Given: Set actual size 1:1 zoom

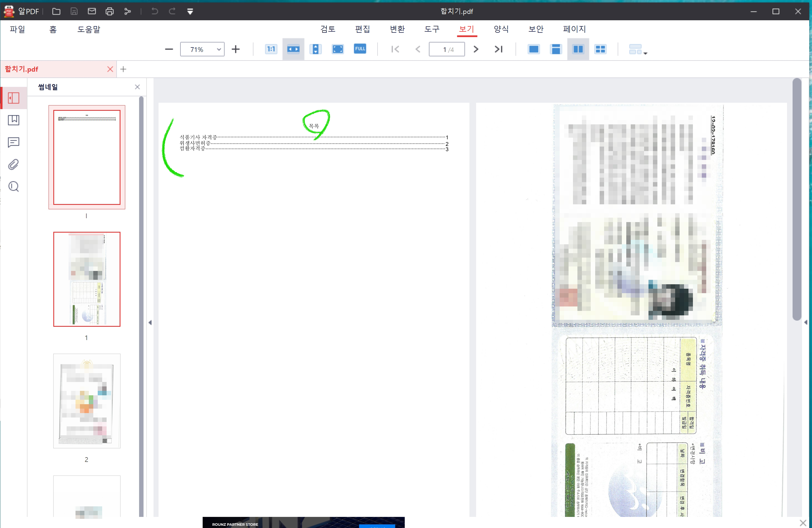Looking at the screenshot, I should pyautogui.click(x=271, y=49).
